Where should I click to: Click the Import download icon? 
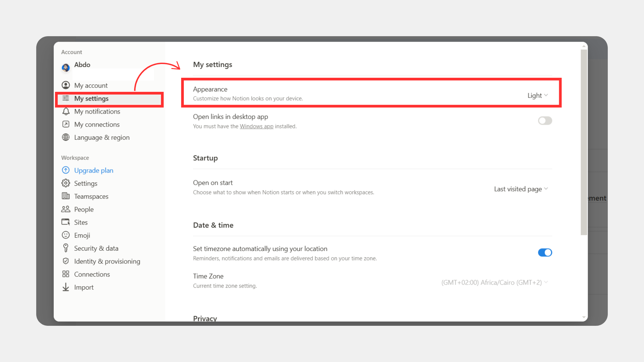point(66,287)
